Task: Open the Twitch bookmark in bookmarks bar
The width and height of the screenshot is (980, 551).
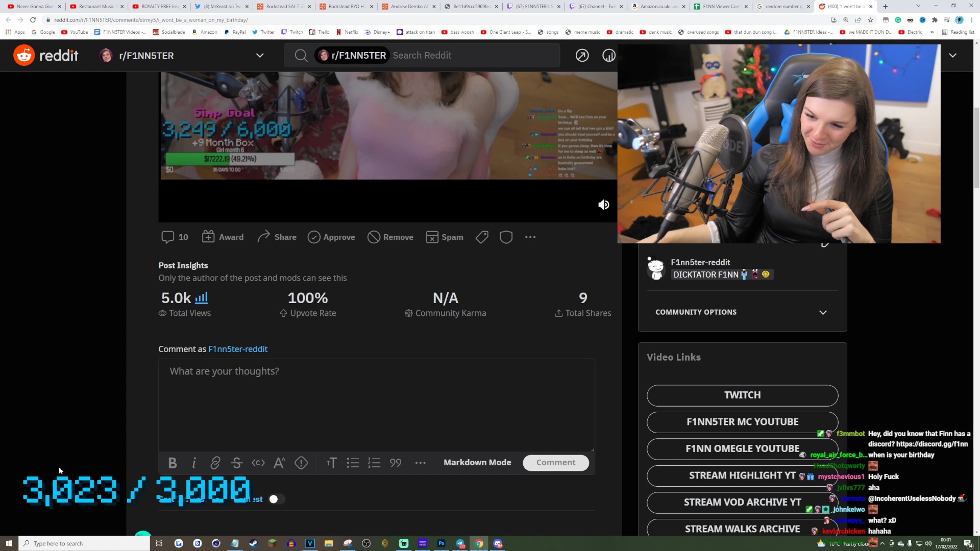Action: click(x=292, y=32)
